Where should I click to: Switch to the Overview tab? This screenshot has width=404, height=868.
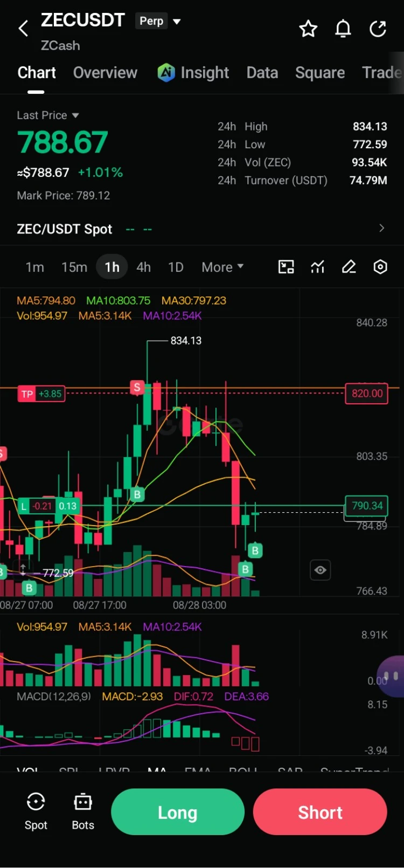click(105, 72)
